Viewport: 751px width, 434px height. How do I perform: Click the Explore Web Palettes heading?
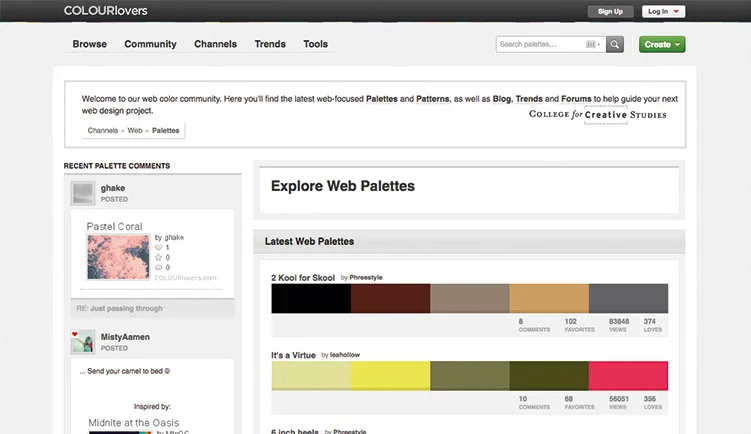(343, 186)
